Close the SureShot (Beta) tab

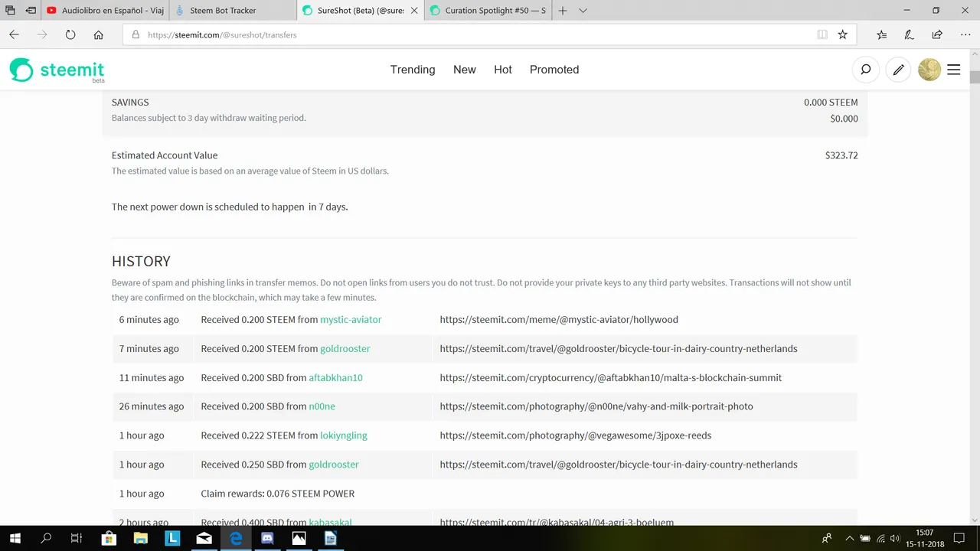click(x=414, y=11)
